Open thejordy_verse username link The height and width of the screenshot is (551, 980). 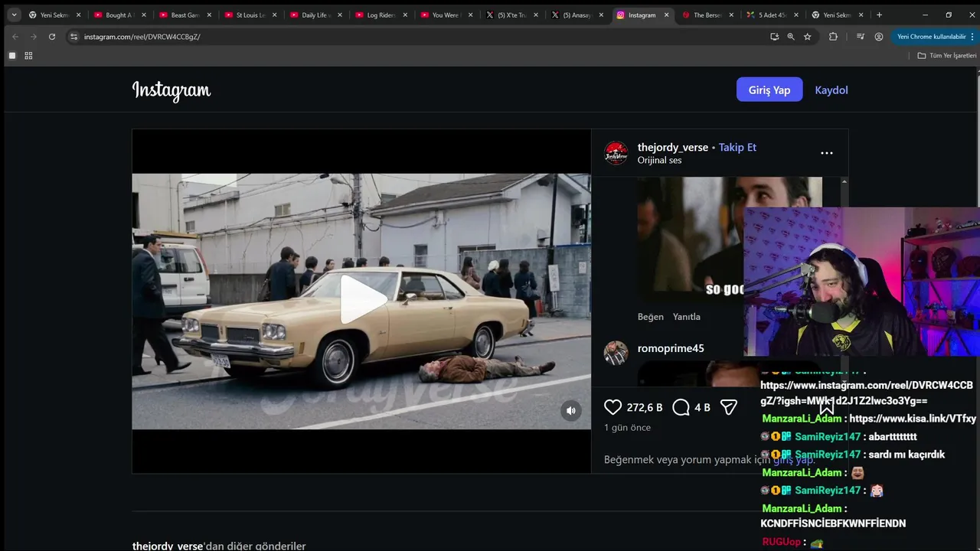(673, 147)
